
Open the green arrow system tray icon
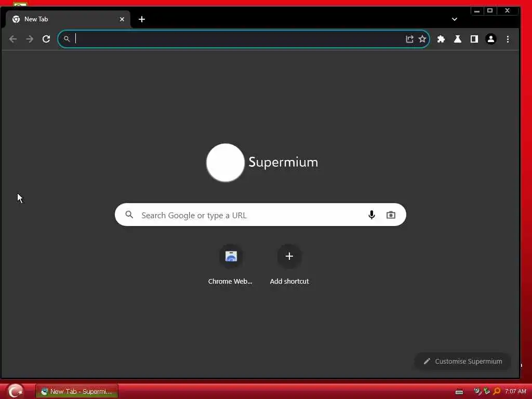pos(487,391)
